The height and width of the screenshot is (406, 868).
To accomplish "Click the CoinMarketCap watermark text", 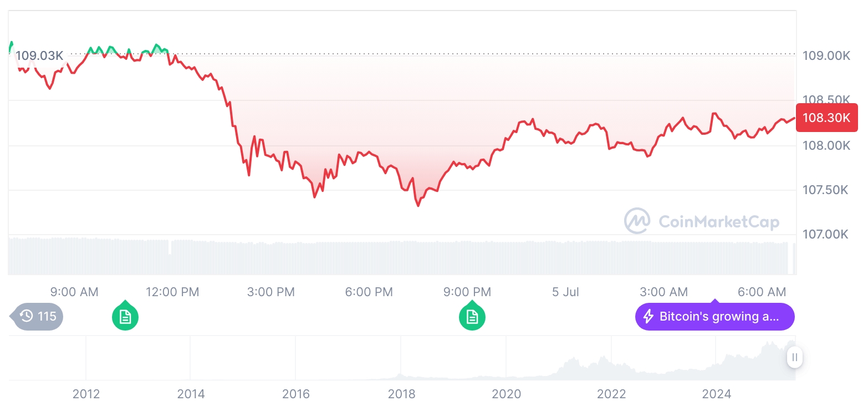I will pos(719,222).
